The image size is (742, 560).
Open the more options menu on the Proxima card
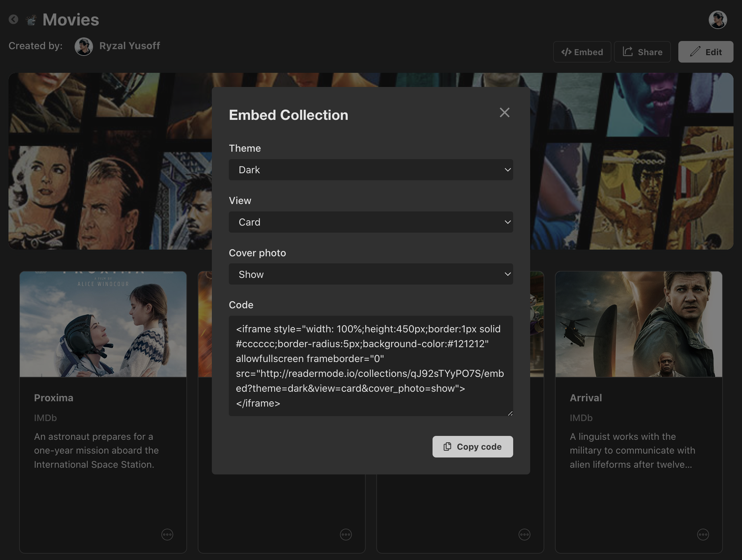click(x=167, y=534)
